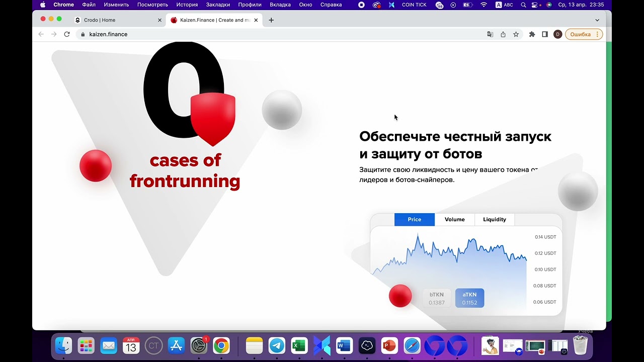Close the Crodo | Home tab
Screen dimensions: 644x362
tap(160, 20)
